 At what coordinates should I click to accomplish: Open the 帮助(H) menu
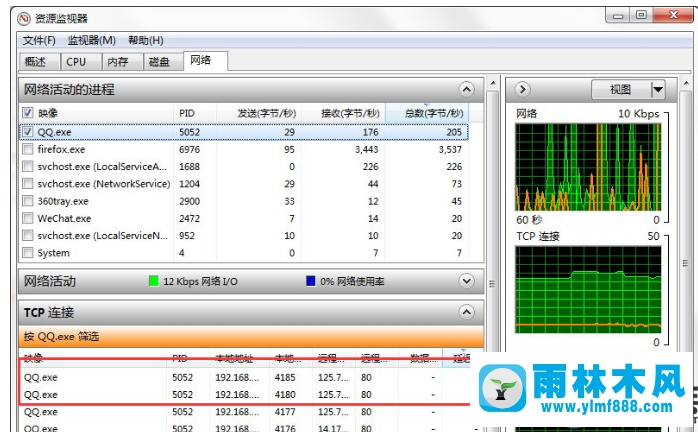(x=146, y=41)
